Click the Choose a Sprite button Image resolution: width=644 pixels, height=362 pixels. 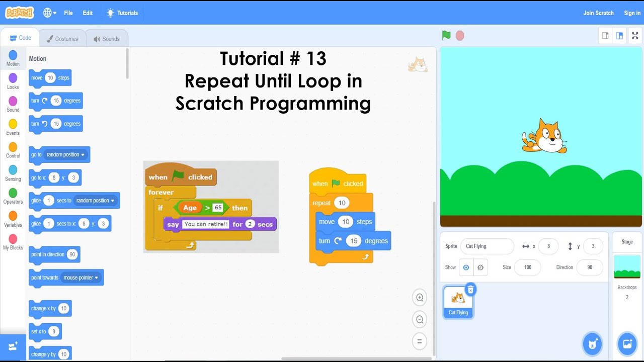pos(593,344)
